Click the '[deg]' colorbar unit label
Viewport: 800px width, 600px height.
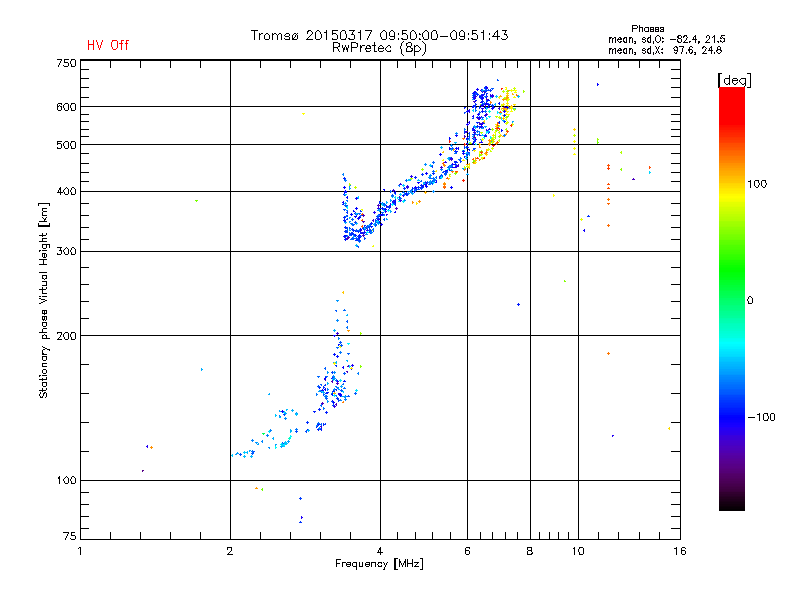(x=734, y=80)
